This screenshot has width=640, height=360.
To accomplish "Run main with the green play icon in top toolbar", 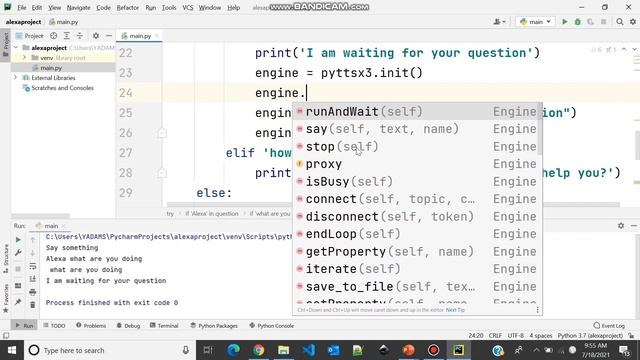I will click(x=564, y=22).
